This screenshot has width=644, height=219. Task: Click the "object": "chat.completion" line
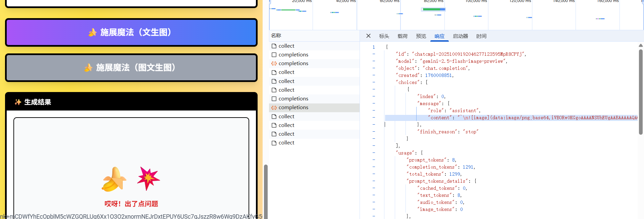433,68
